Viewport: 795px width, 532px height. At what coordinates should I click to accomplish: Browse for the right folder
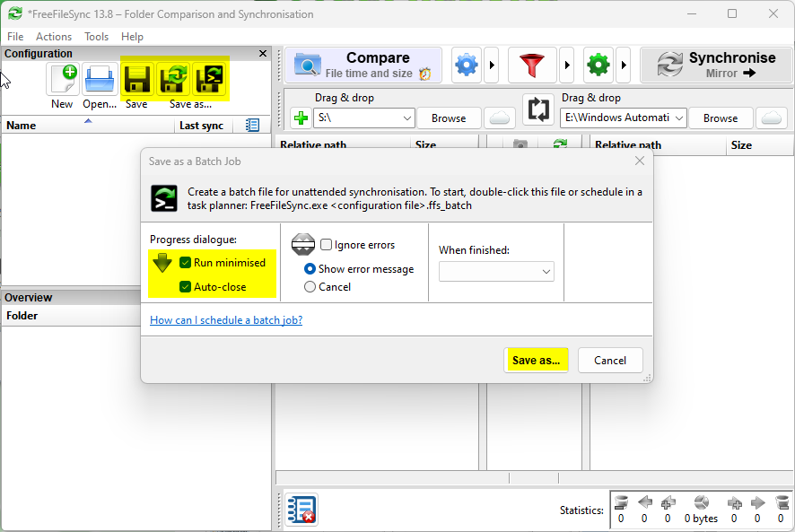721,118
